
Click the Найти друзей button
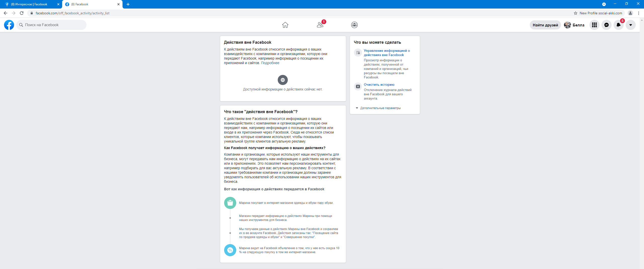545,25
